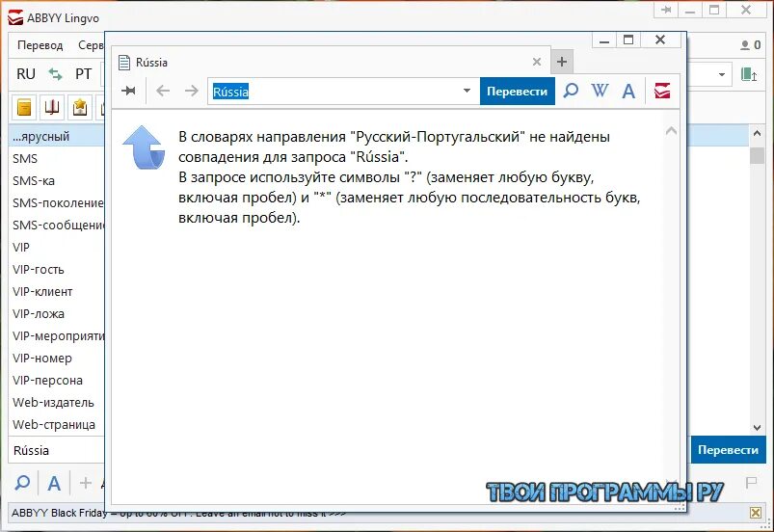Image resolution: width=774 pixels, height=532 pixels.
Task: Pin the translation card window
Action: 129,91
